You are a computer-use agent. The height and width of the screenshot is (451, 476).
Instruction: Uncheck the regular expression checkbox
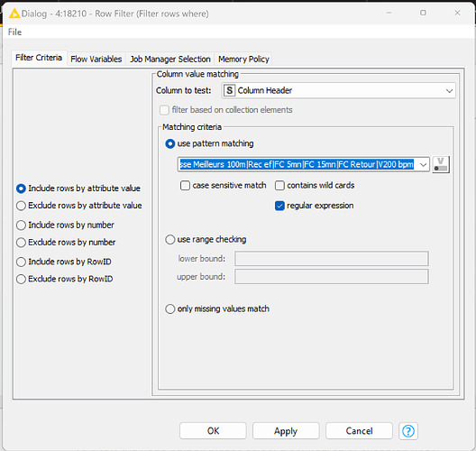coord(279,206)
